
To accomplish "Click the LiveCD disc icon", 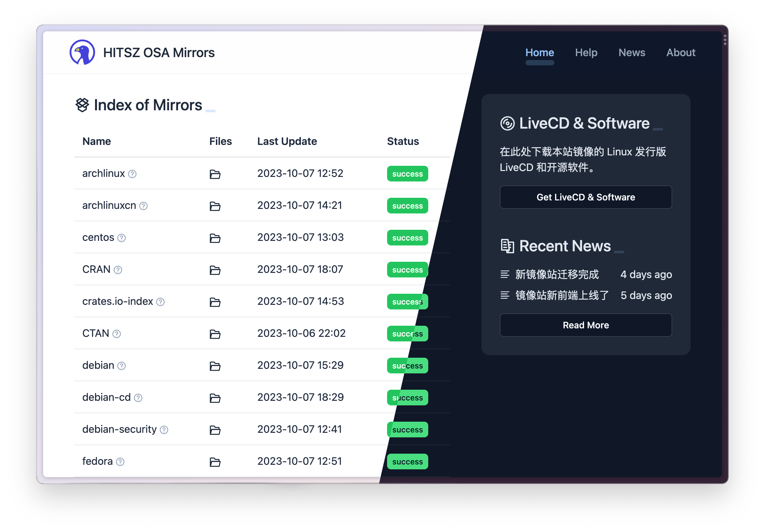I will [508, 123].
